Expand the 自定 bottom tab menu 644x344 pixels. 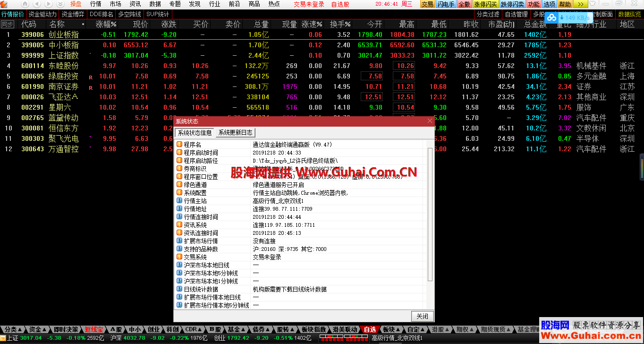(x=415, y=329)
